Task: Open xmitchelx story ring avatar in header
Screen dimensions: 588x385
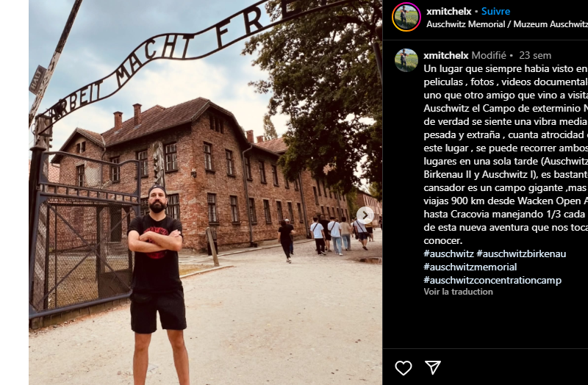Action: pos(406,17)
